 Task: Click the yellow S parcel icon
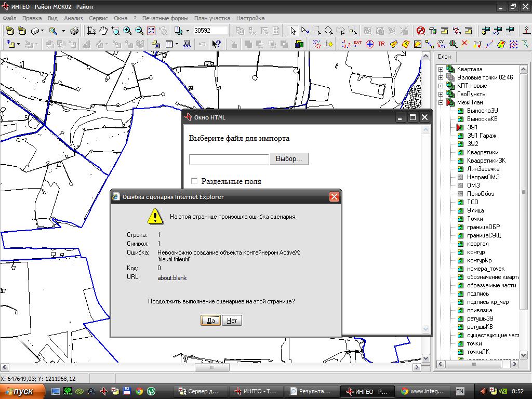click(405, 44)
